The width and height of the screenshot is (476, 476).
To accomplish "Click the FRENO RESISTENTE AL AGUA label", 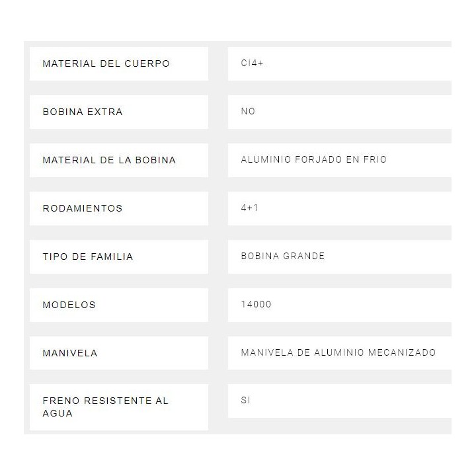I will pyautogui.click(x=106, y=407).
